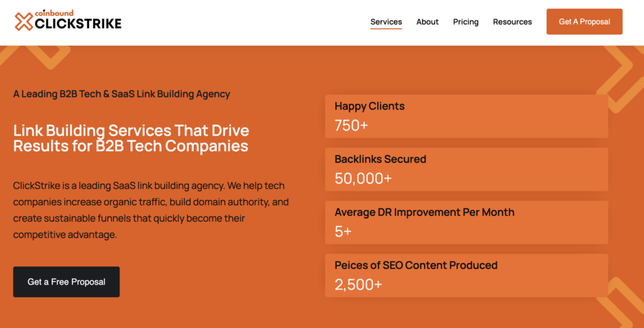This screenshot has width=644, height=328.
Task: Click the 750+ clients figure
Action: click(351, 125)
